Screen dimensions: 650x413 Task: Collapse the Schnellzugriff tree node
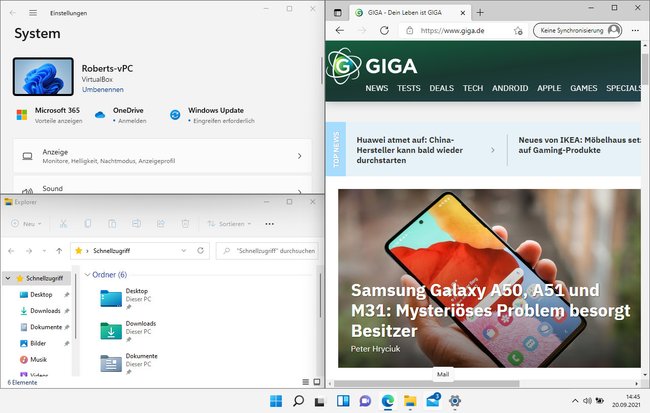8,278
